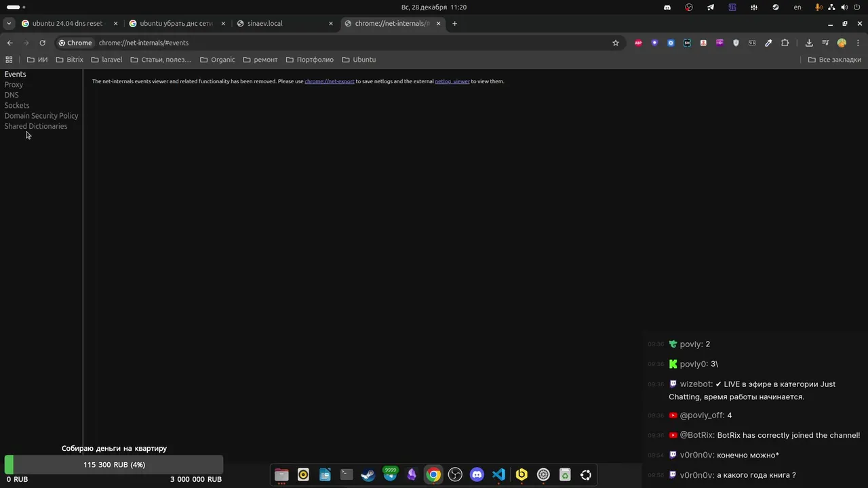Open the blue gear extension icon

pyautogui.click(x=671, y=43)
